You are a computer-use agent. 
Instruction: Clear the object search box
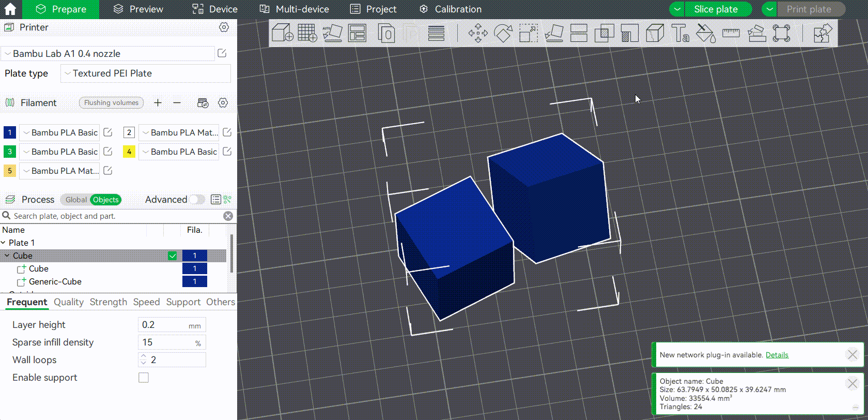228,216
